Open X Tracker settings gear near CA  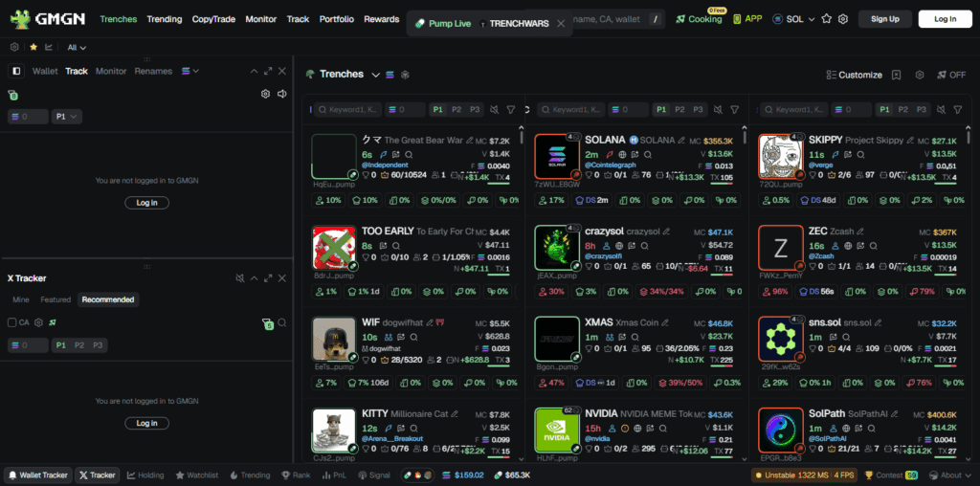click(x=38, y=323)
